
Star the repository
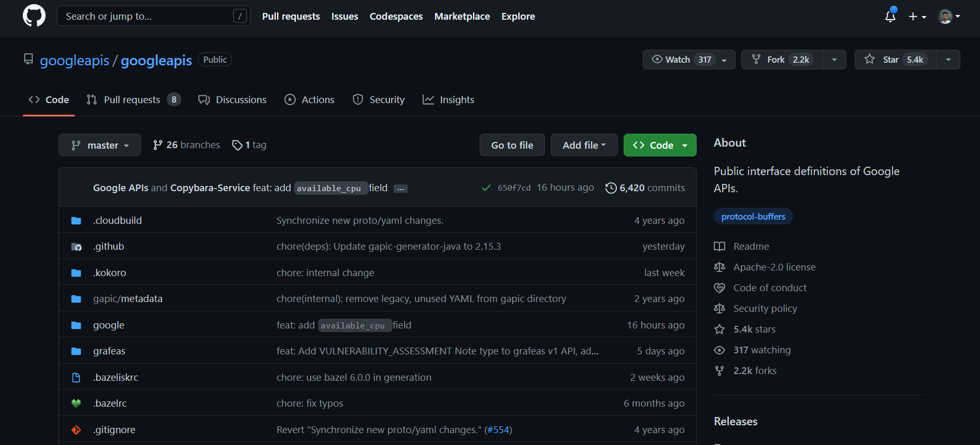coord(896,60)
